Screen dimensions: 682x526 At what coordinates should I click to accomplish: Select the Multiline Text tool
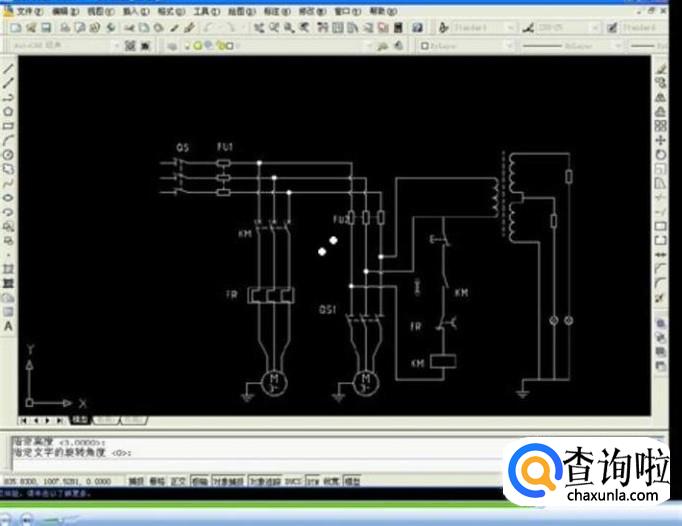click(8, 326)
